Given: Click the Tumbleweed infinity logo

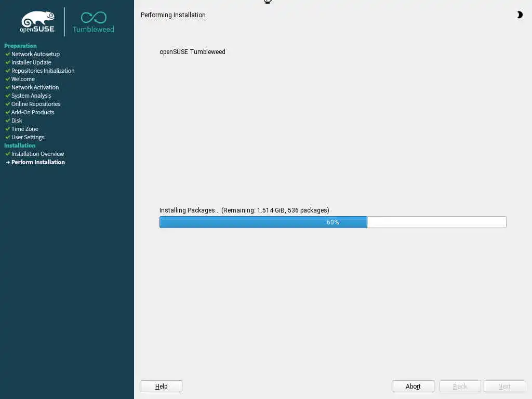Looking at the screenshot, I should click(94, 22).
